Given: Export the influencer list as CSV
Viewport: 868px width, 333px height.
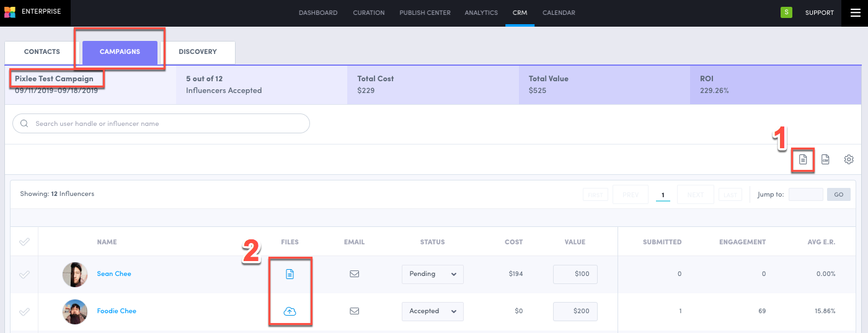Looking at the screenshot, I should point(825,159).
